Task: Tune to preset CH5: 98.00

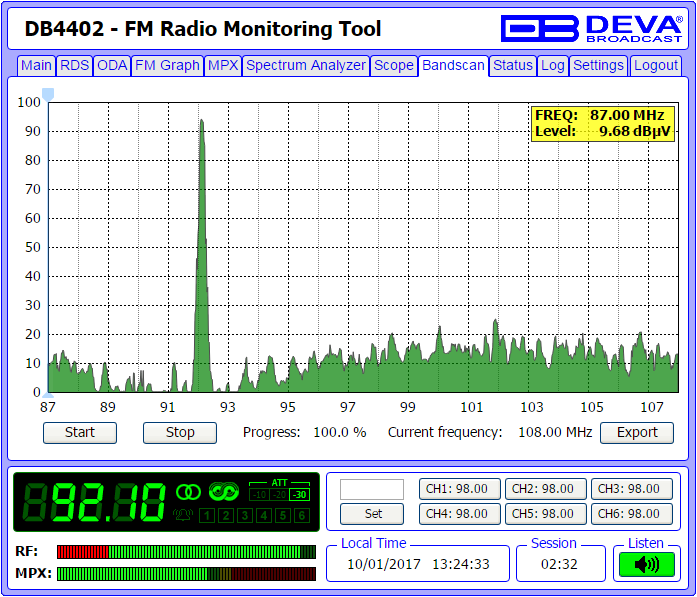Action: pyautogui.click(x=546, y=514)
